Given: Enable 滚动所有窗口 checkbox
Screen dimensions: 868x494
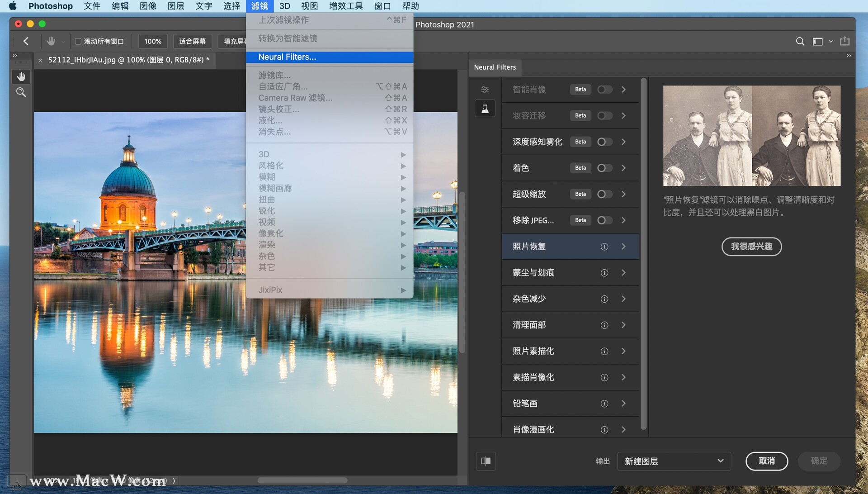Looking at the screenshot, I should (78, 41).
